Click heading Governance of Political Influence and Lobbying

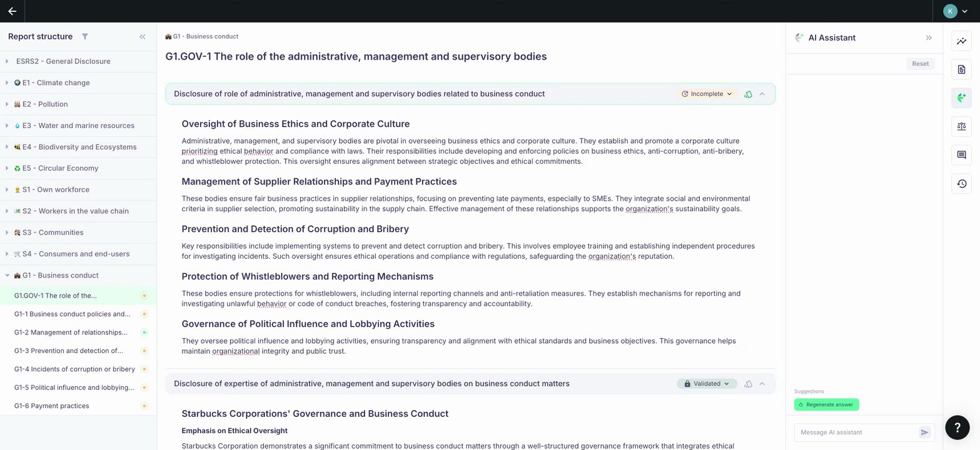point(308,324)
